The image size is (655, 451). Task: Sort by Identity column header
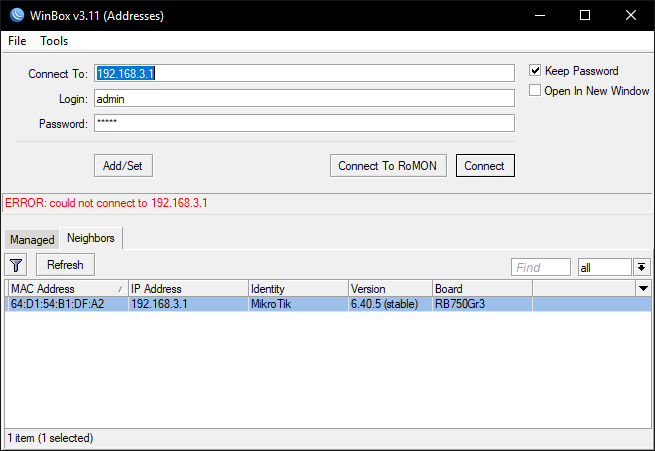(x=298, y=289)
